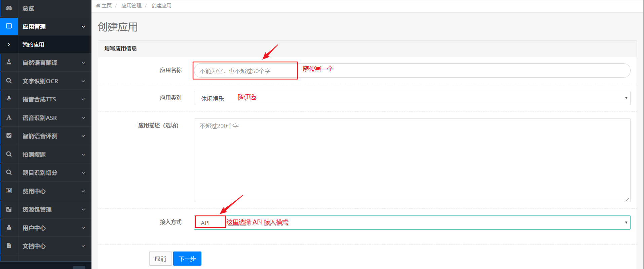Screen dimensions: 644x269
Task: Expand the 自然语言翻译 menu chevron
Action: (83, 63)
